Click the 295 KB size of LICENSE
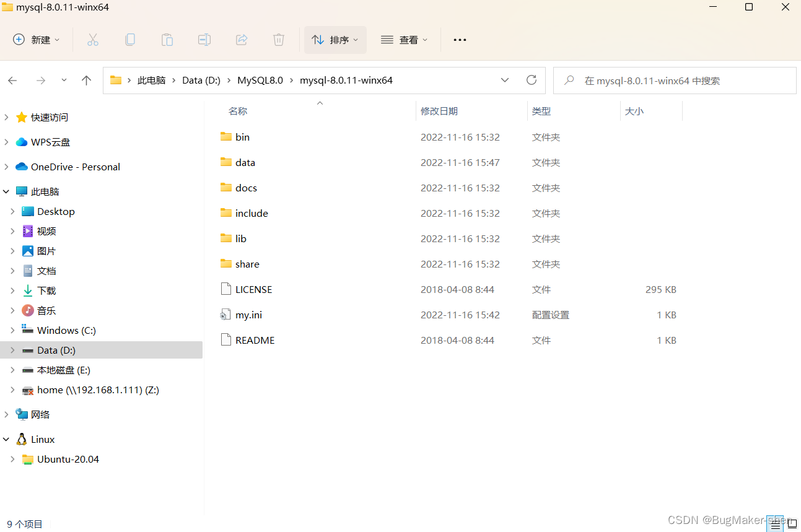Screen dimensions: 801x532 661,289
